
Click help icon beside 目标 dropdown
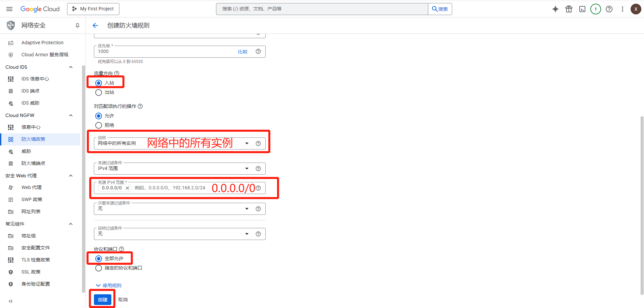(258, 143)
